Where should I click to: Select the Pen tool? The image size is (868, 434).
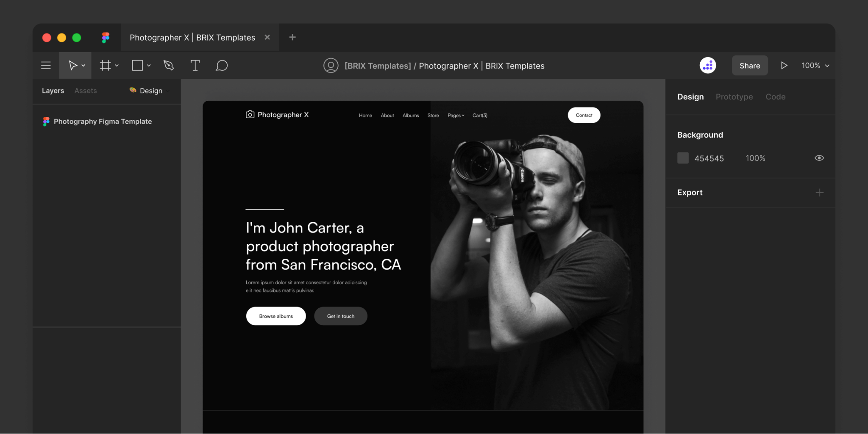(x=168, y=65)
